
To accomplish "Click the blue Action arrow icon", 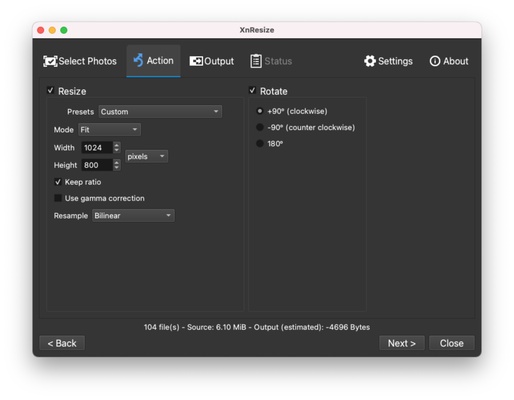I will coord(138,61).
